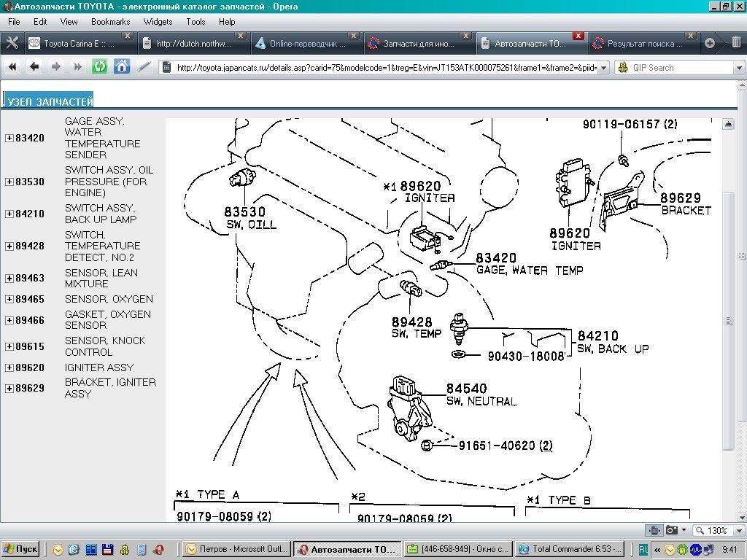Click the Reload page icon
The height and width of the screenshot is (560, 747).
pyautogui.click(x=99, y=67)
